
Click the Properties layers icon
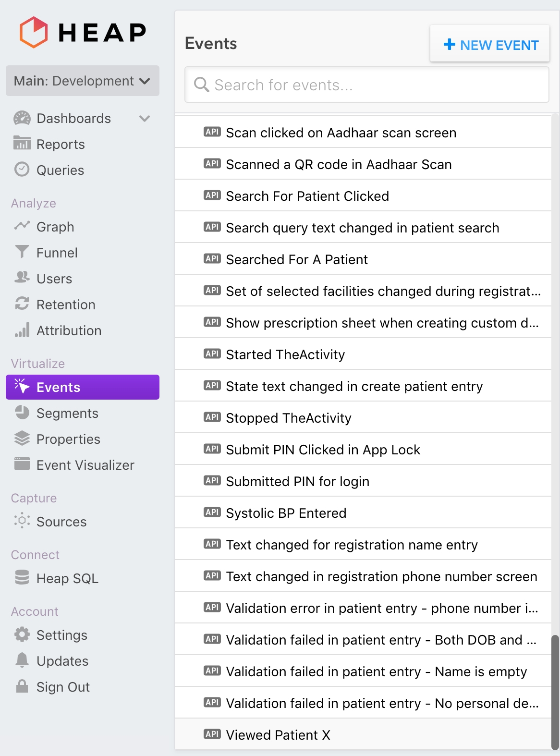[x=22, y=439]
